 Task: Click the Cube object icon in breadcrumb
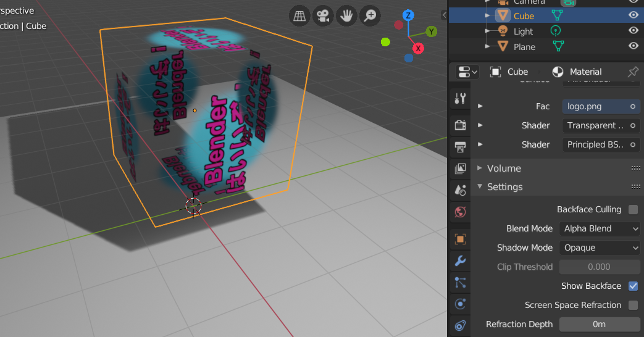pos(495,72)
